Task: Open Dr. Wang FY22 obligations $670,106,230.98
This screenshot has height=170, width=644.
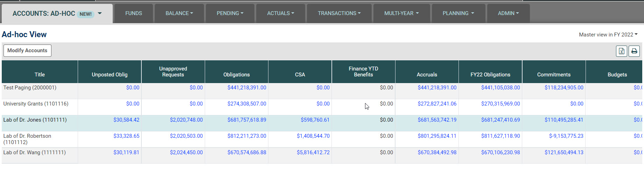Action: pyautogui.click(x=500, y=152)
